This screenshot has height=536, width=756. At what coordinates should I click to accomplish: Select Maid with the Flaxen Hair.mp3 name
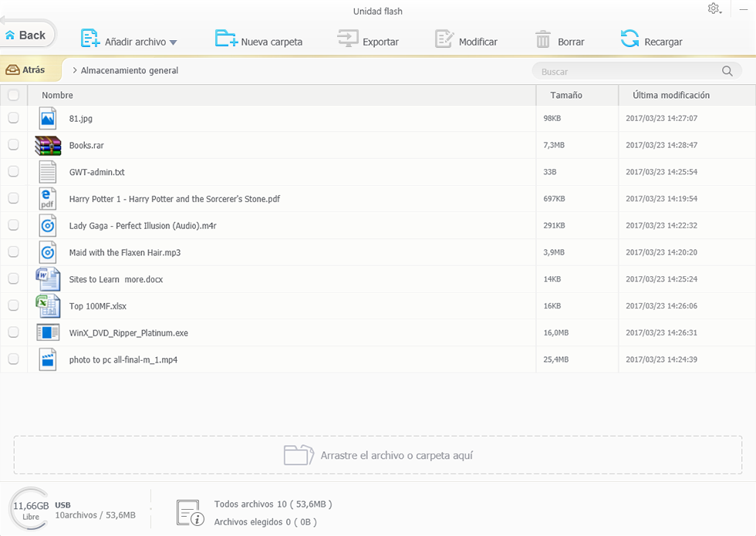(x=125, y=253)
